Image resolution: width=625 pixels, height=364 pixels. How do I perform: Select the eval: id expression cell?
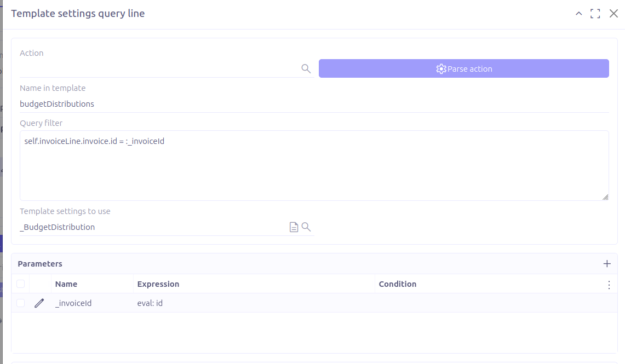click(150, 303)
